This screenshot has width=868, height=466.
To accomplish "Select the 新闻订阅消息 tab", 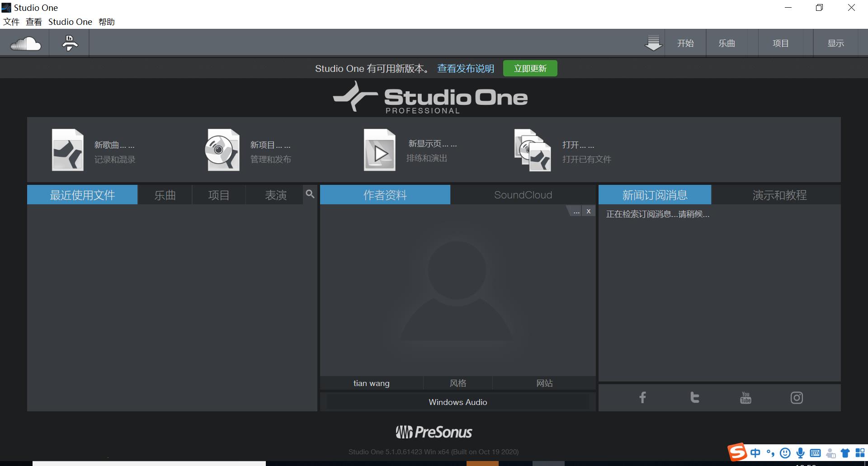I will pos(655,195).
